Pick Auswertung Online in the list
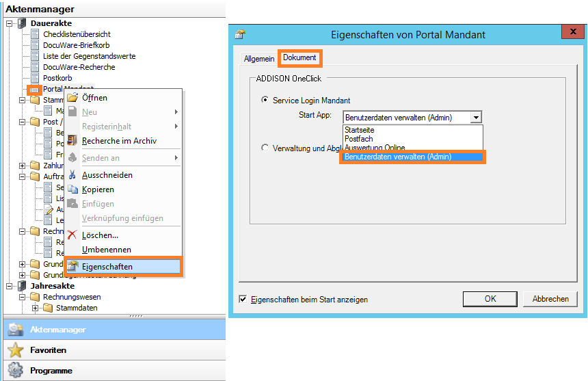The width and height of the screenshot is (588, 381). point(413,147)
